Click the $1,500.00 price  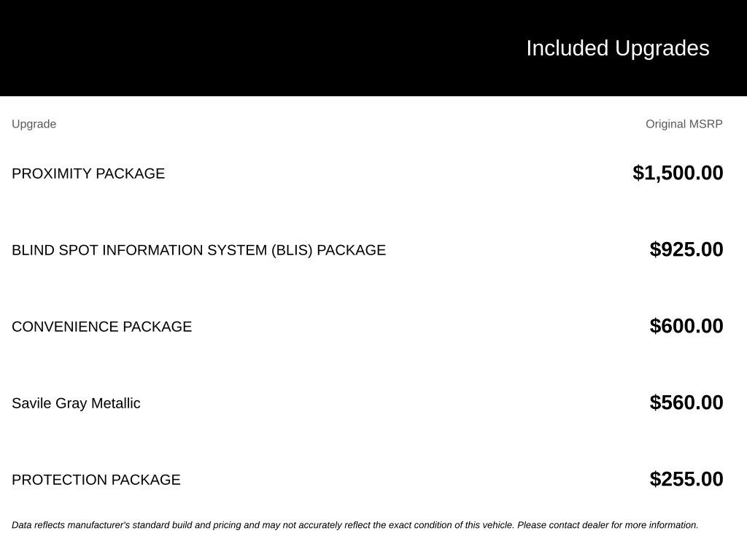(x=678, y=173)
